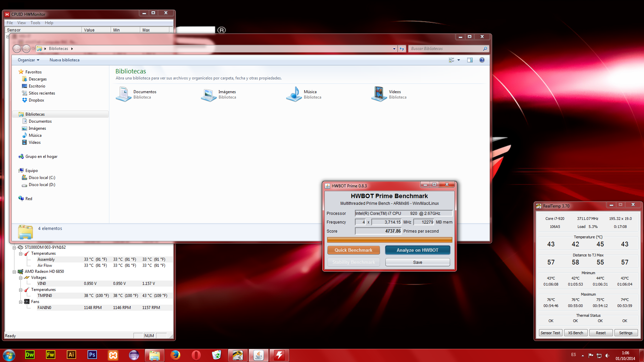Viewport: 644px width, 362px height.
Task: Open HWMonitor File menu
Action: tap(10, 23)
